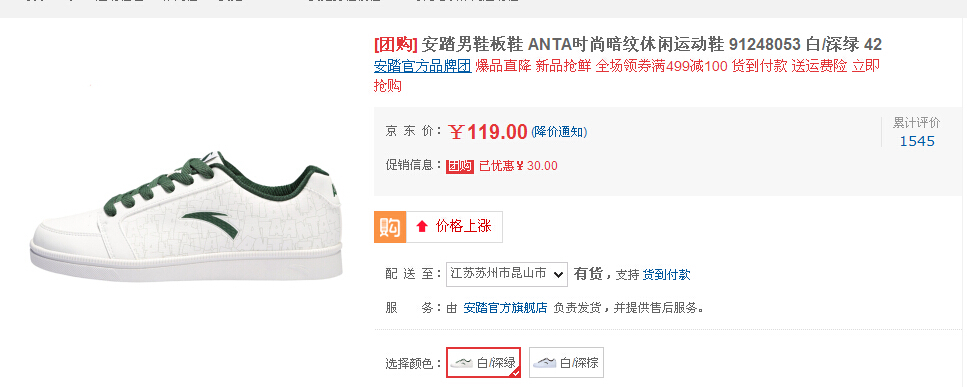The width and height of the screenshot is (967, 387).
Task: Click the 降价通知 price alert link
Action: click(x=559, y=132)
